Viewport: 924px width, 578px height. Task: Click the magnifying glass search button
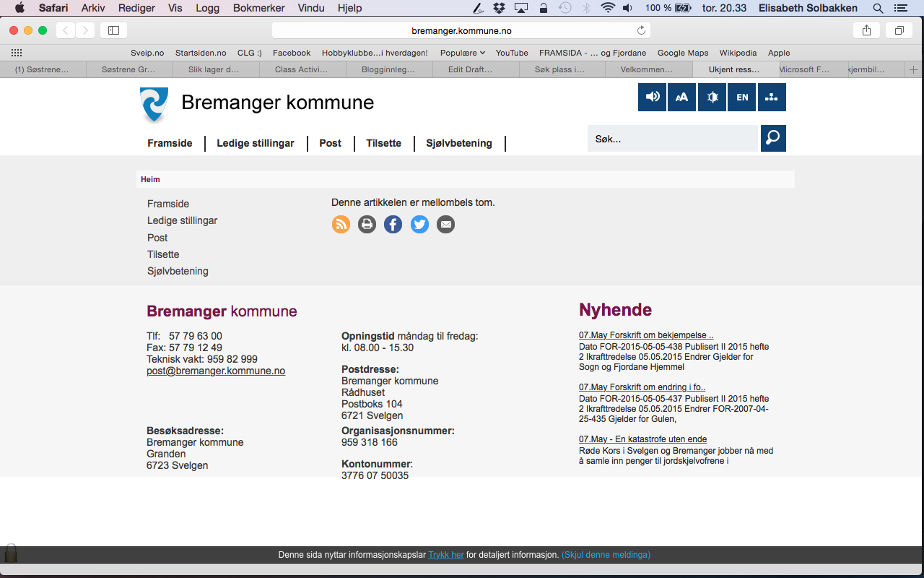(x=773, y=138)
